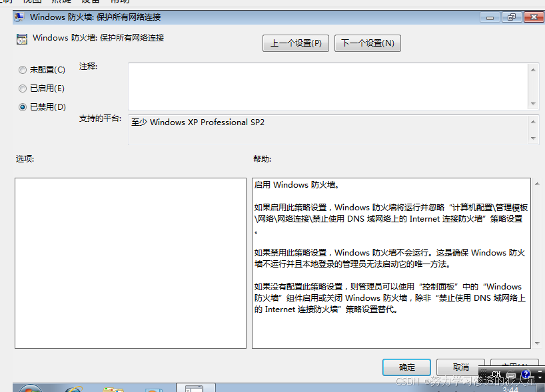Cancel the dialog with 取消
This screenshot has width=545, height=392.
[460, 367]
